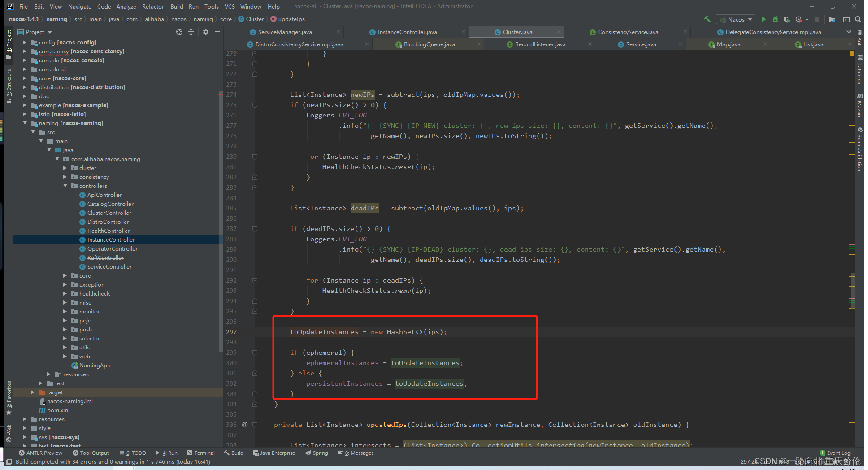Click the gutter override marker on line 306
868x470 pixels.
pos(245,424)
